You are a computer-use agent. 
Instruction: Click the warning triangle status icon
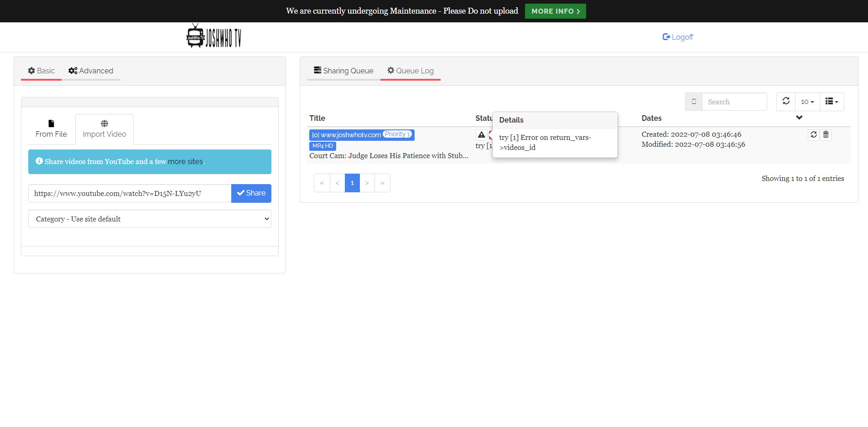tap(482, 134)
